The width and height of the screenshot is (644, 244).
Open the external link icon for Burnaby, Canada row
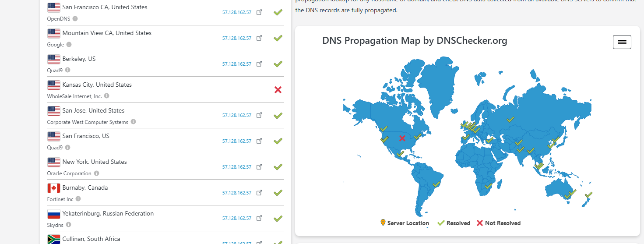tap(259, 193)
